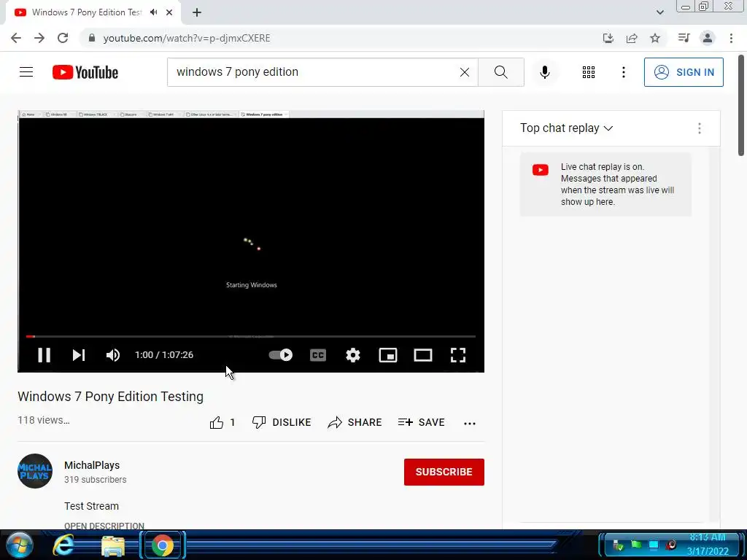Screen dimensions: 747x560
Task: Mute the video player volume
Action: click(x=113, y=355)
